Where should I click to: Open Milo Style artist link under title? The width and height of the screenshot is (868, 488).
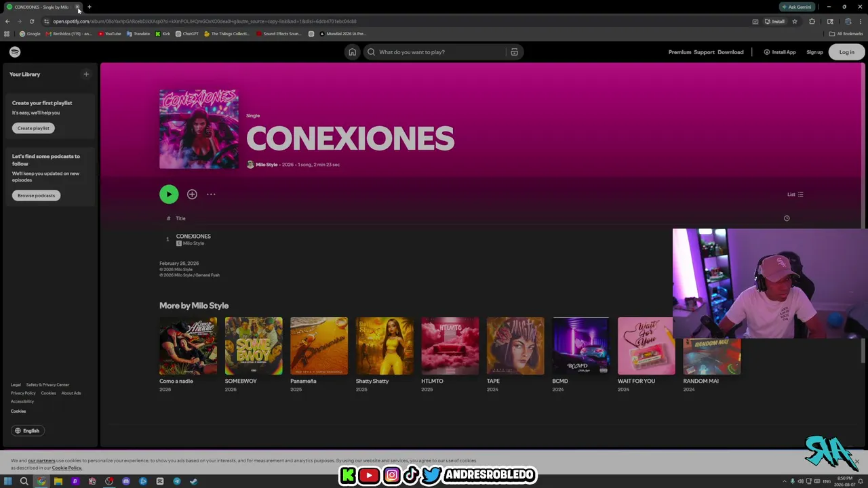(267, 165)
